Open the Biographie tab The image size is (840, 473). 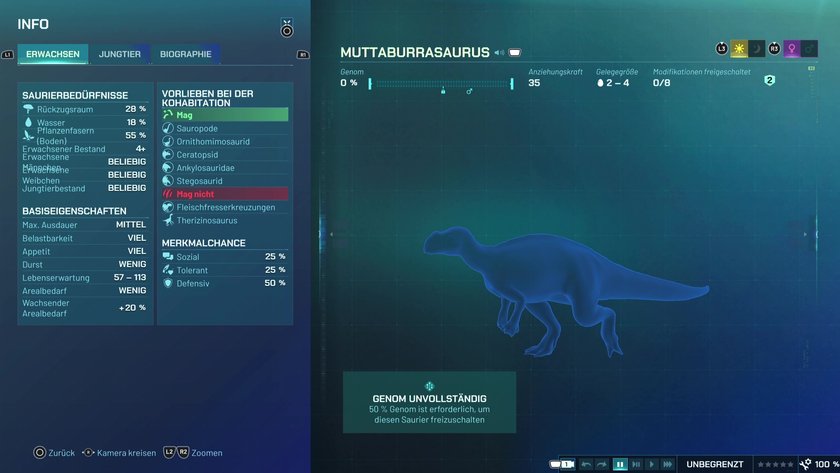(185, 54)
